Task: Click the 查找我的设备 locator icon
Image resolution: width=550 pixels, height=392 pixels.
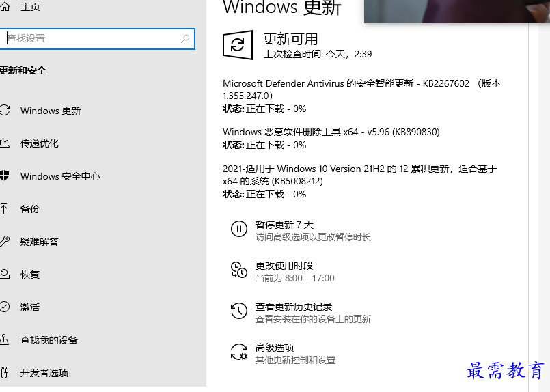Action: tap(4, 339)
